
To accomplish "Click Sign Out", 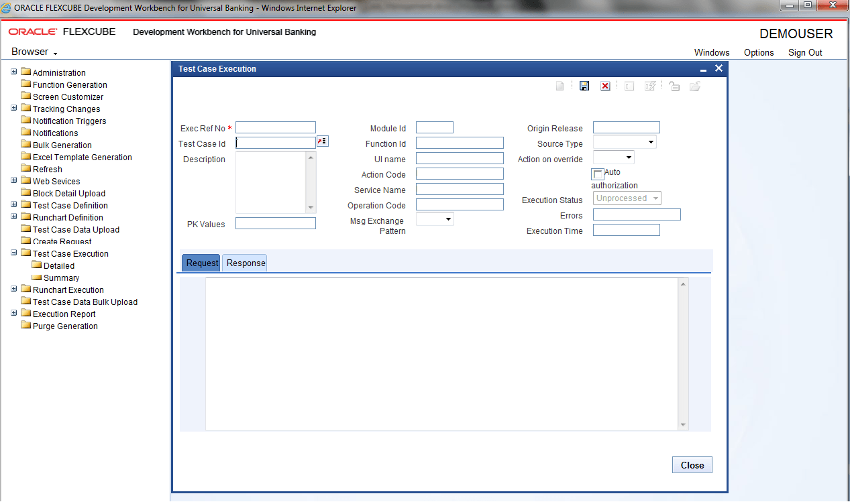I will (x=805, y=52).
